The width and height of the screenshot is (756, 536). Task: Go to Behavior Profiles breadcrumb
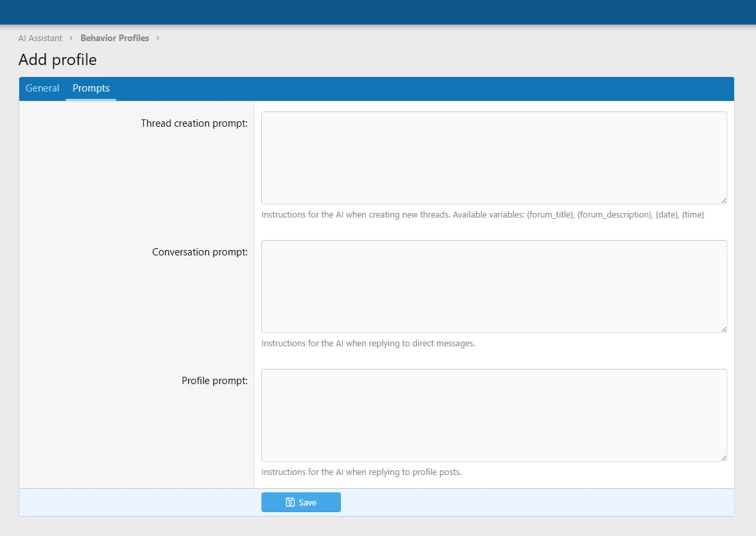click(x=115, y=38)
